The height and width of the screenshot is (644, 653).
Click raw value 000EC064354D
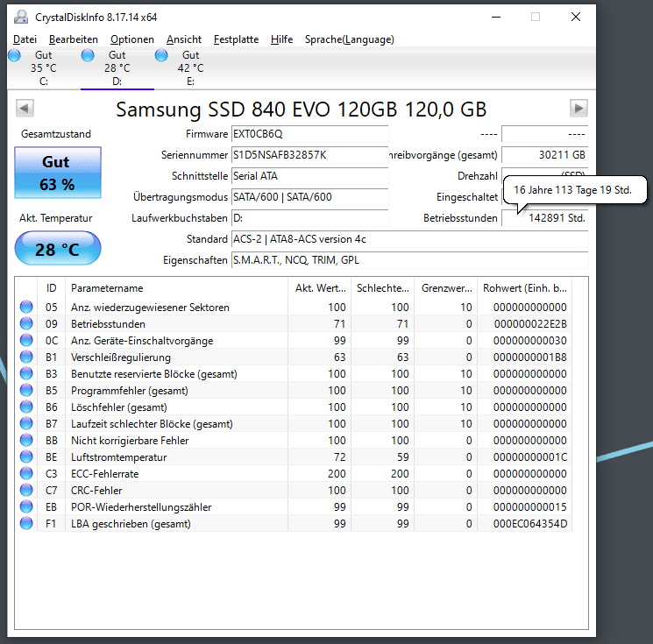tap(530, 524)
